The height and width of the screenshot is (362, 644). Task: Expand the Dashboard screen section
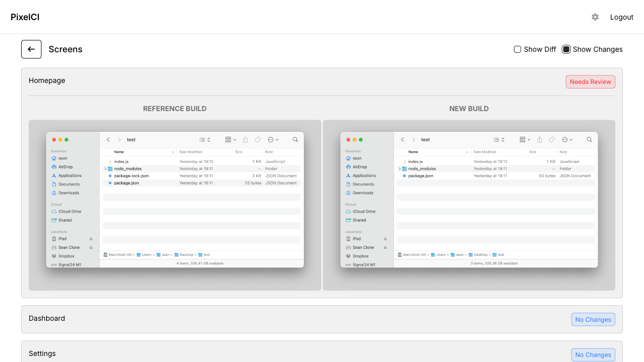point(47,319)
